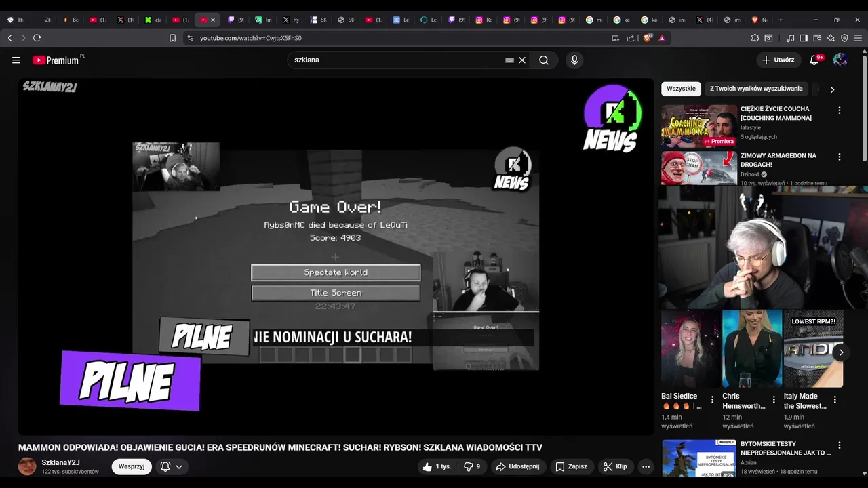
Task: Click the keyboard icon in the search box
Action: click(x=509, y=60)
